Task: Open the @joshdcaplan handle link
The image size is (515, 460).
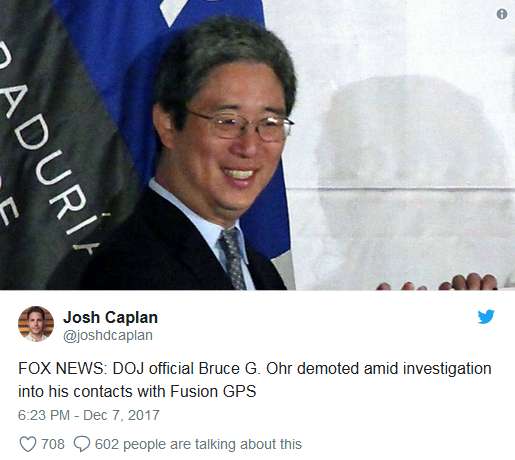Action: [108, 335]
